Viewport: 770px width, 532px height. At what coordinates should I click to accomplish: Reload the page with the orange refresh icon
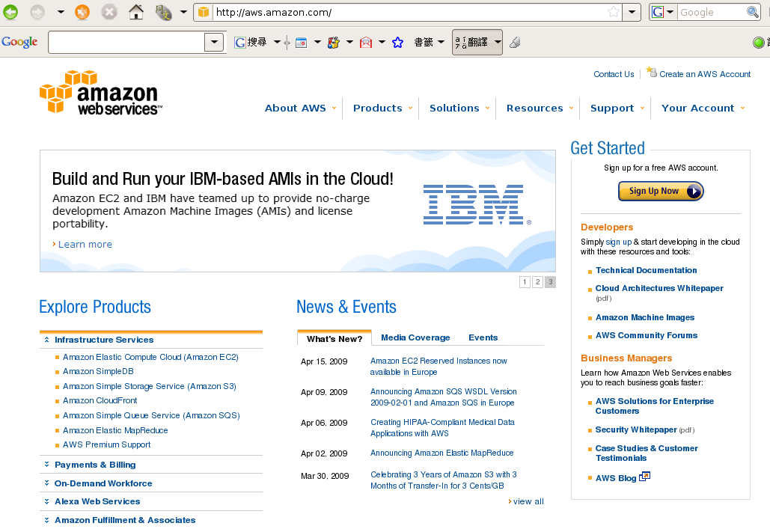[82, 11]
